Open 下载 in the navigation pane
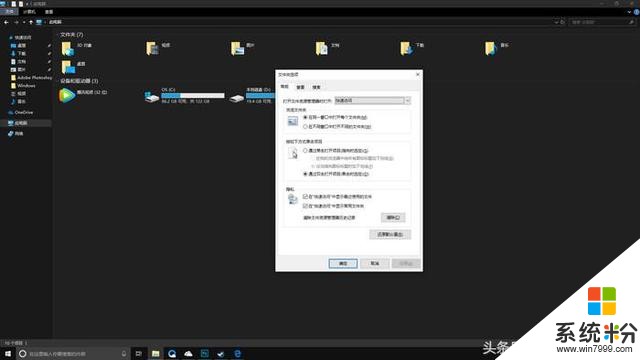 (x=19, y=53)
